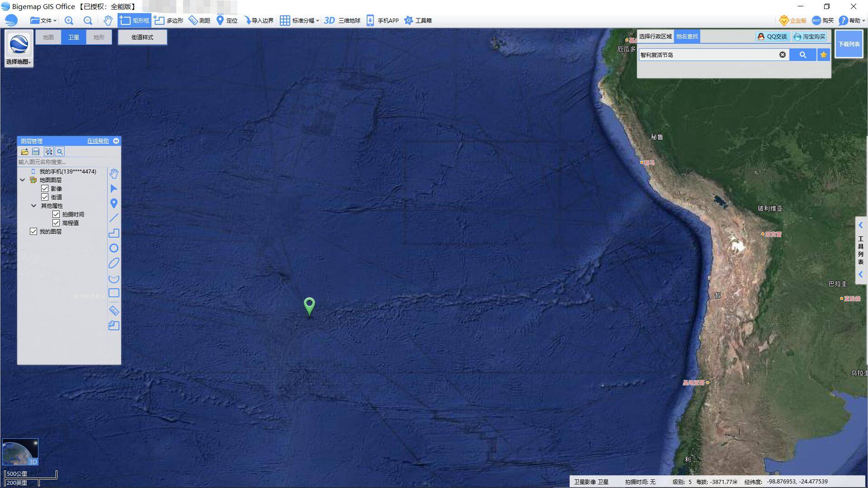The width and height of the screenshot is (868, 488).
Task: Switch to 选择行政区域 tab
Action: [655, 37]
